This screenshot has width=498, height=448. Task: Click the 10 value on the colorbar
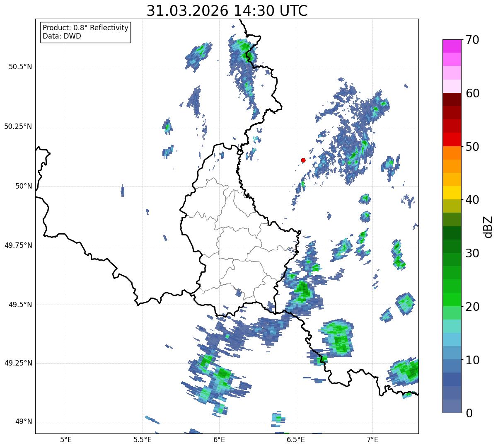pyautogui.click(x=473, y=360)
